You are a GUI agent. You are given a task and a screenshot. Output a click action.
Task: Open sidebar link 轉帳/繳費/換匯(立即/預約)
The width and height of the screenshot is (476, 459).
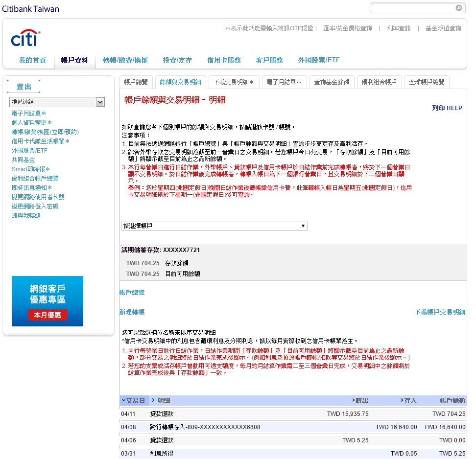pos(45,132)
